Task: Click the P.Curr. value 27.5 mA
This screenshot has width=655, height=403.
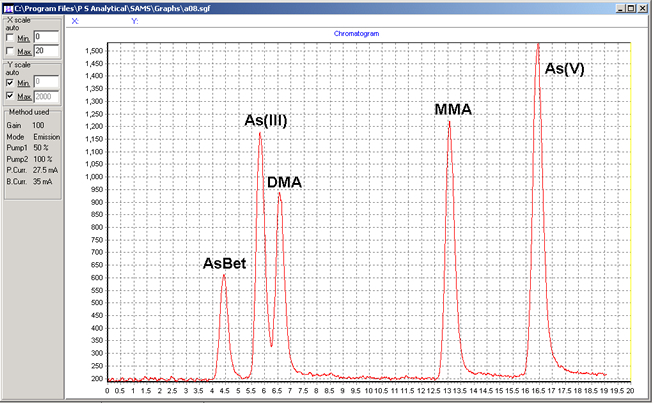Action: (46, 170)
